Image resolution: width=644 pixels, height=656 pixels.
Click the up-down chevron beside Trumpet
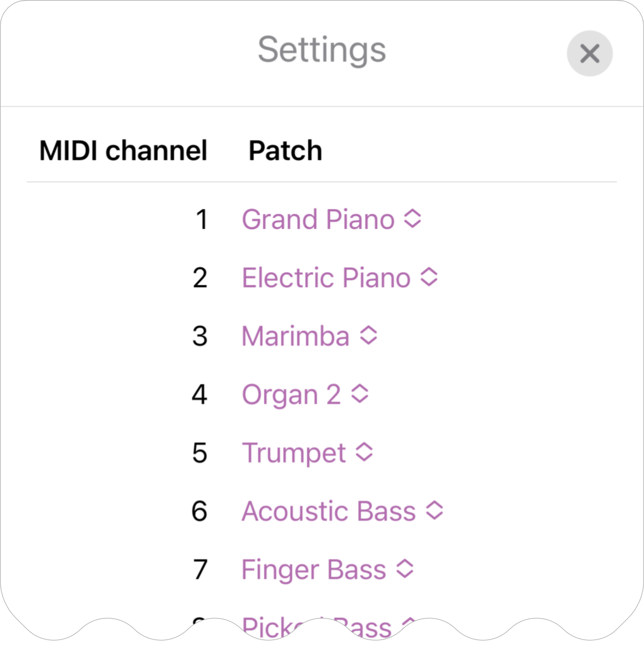tap(364, 452)
